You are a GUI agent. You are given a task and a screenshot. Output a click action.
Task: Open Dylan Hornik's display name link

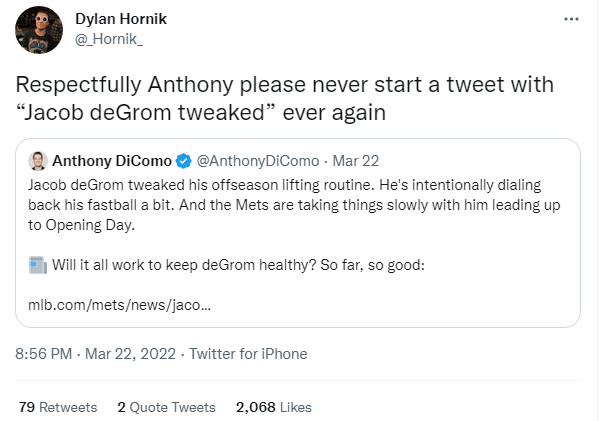(123, 19)
